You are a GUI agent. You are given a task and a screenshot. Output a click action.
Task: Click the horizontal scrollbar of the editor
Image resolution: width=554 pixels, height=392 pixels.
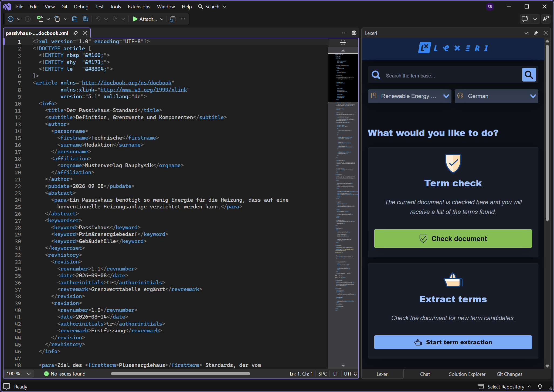[181, 374]
